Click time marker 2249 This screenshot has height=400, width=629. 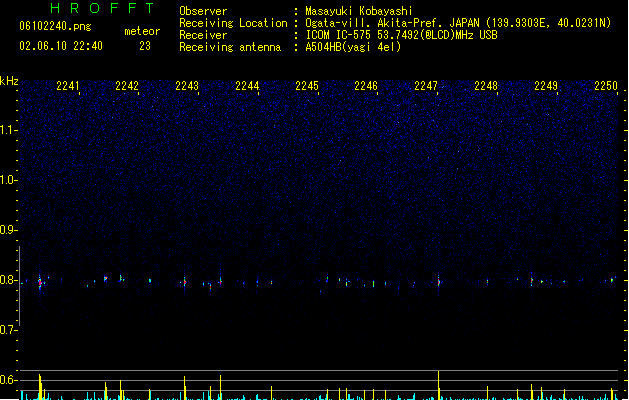point(546,86)
